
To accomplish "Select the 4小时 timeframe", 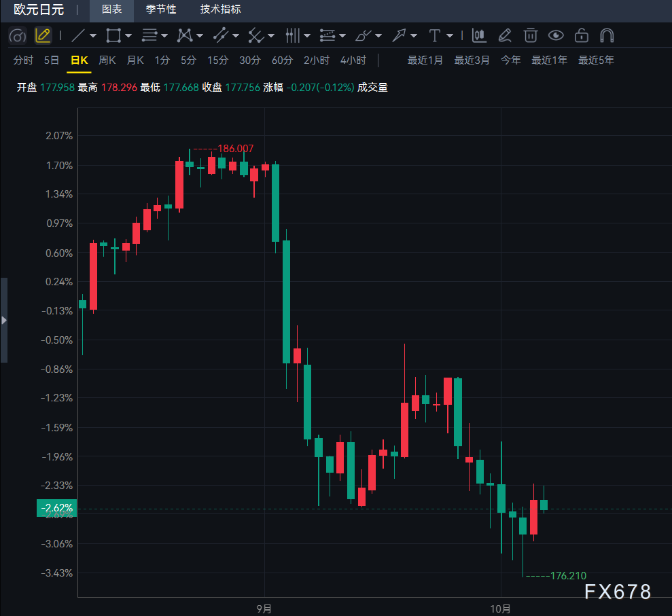I will click(x=353, y=60).
